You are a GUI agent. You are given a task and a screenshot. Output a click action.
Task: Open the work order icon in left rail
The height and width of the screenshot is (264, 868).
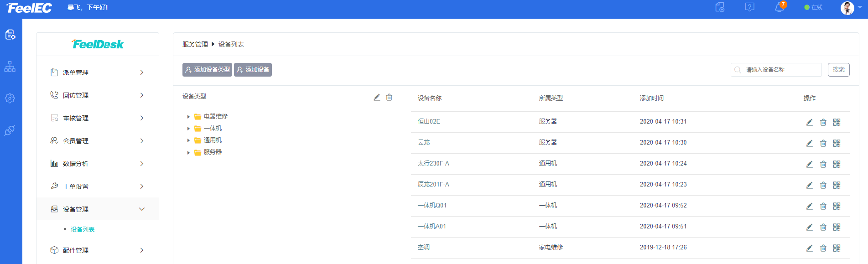click(x=10, y=35)
